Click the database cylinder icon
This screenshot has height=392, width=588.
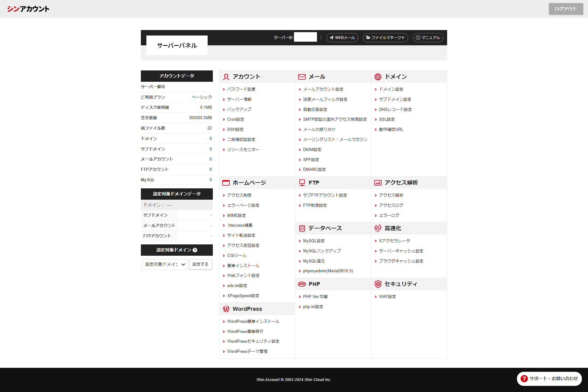[302, 228]
